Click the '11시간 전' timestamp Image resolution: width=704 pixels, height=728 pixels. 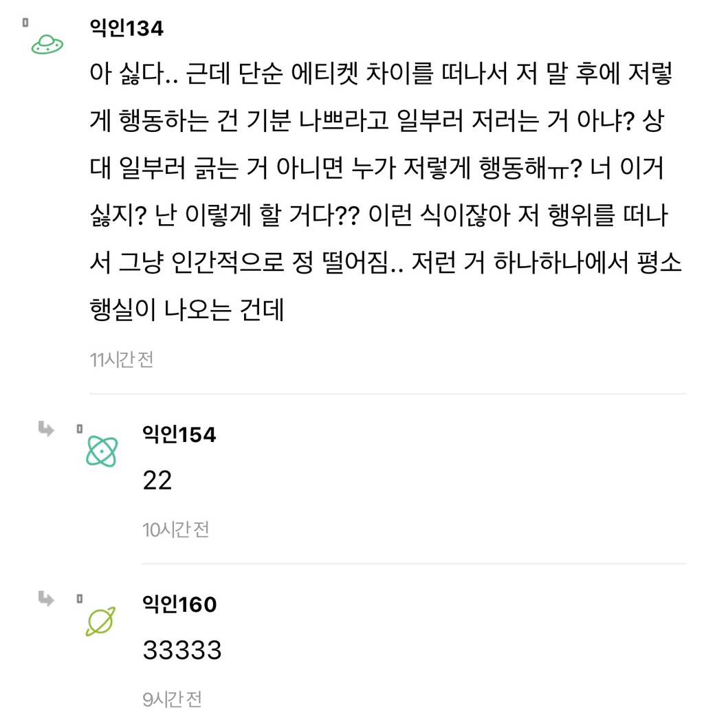point(122,360)
